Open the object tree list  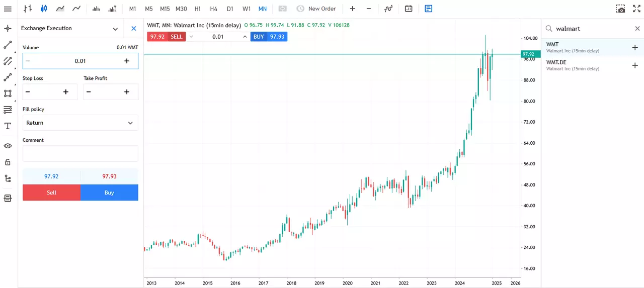coord(8,178)
